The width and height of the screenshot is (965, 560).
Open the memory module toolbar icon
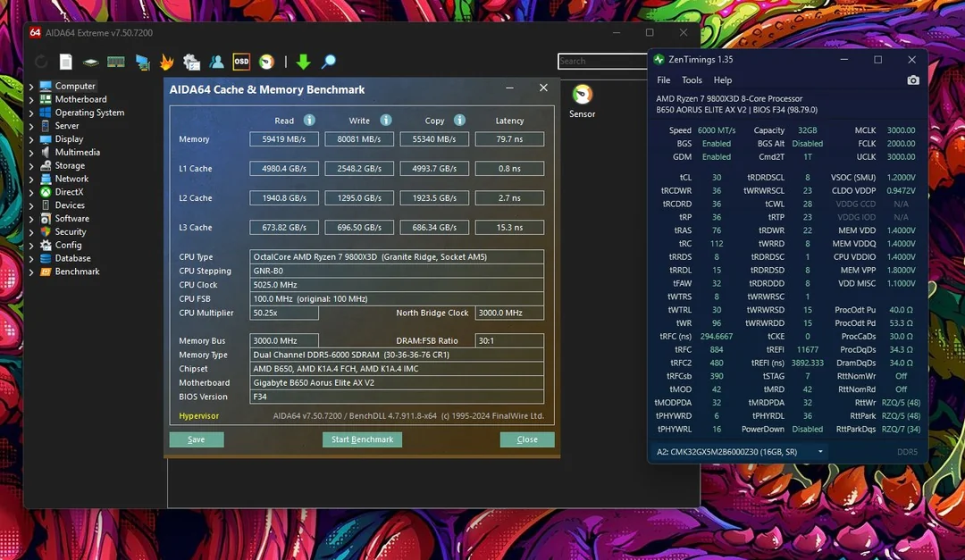coord(115,62)
